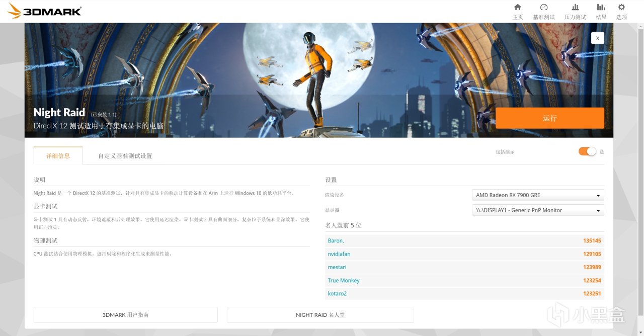Go to the Home (主页) page
The width and height of the screenshot is (644, 336).
(518, 12)
